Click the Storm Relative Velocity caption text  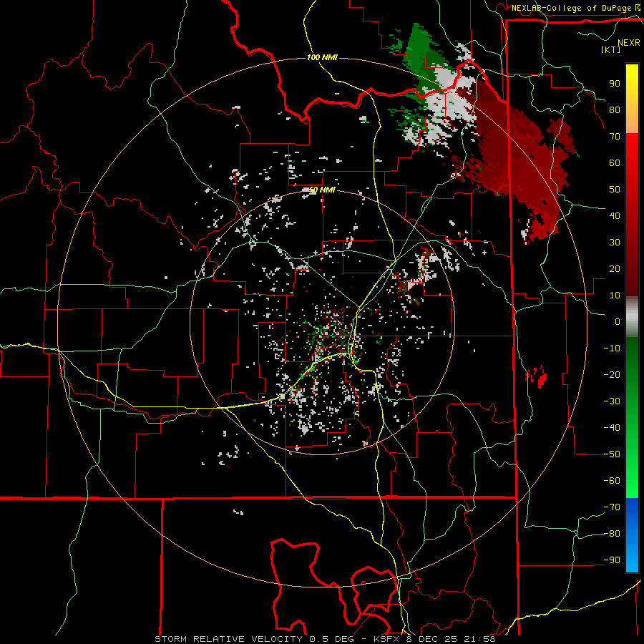click(325, 639)
